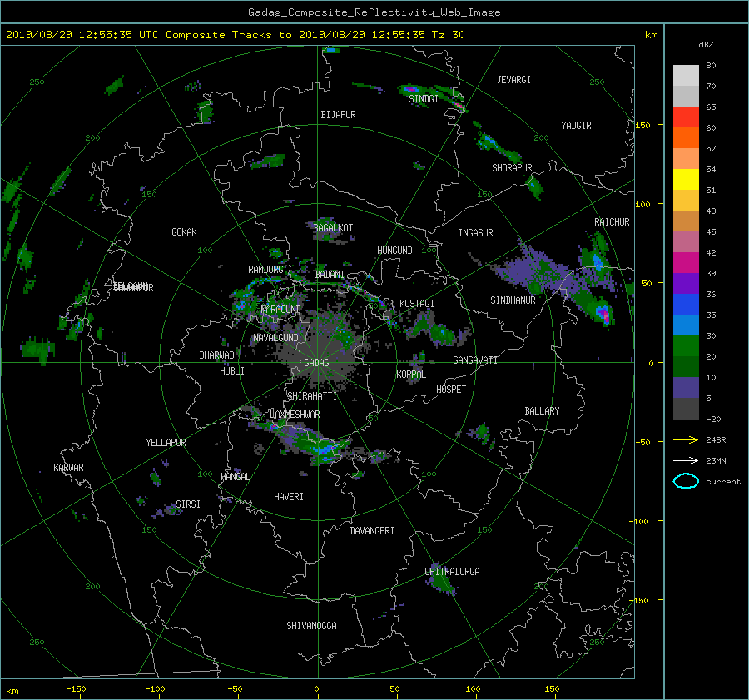Click the GANGAVATI label
Image resolution: width=749 pixels, height=700 pixels.
pos(475,360)
